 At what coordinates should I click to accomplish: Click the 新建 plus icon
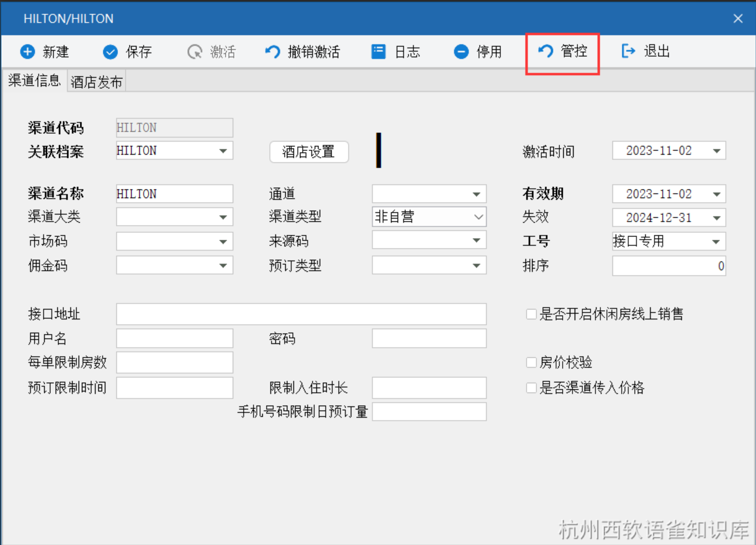click(x=27, y=52)
